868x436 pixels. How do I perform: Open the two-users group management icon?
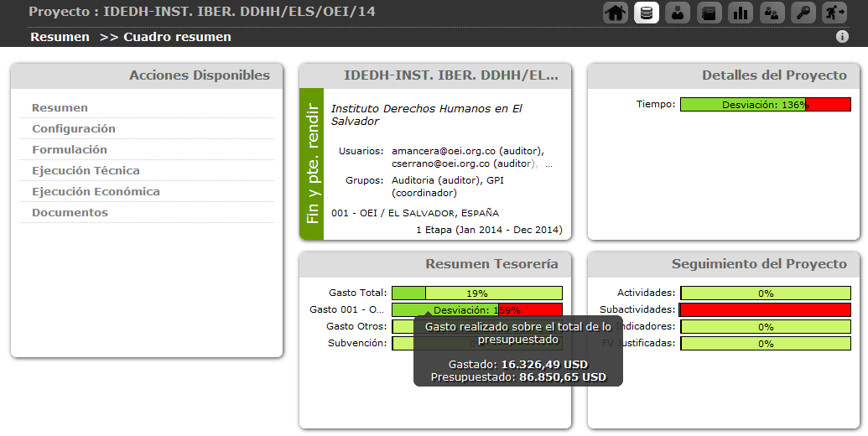(x=772, y=13)
